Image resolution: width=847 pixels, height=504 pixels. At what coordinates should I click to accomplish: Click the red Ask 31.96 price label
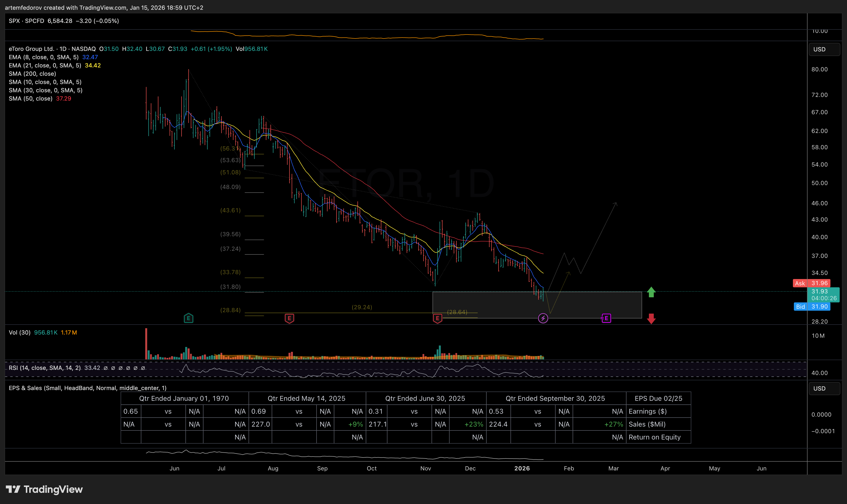click(811, 283)
